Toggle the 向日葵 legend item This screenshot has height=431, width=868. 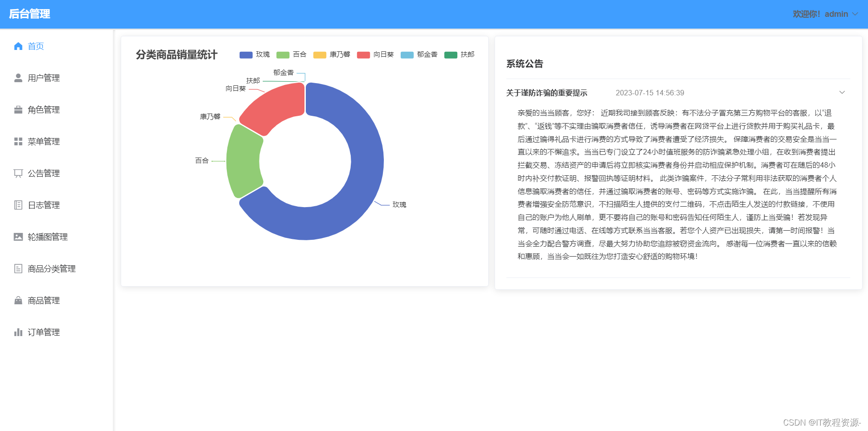coord(375,55)
